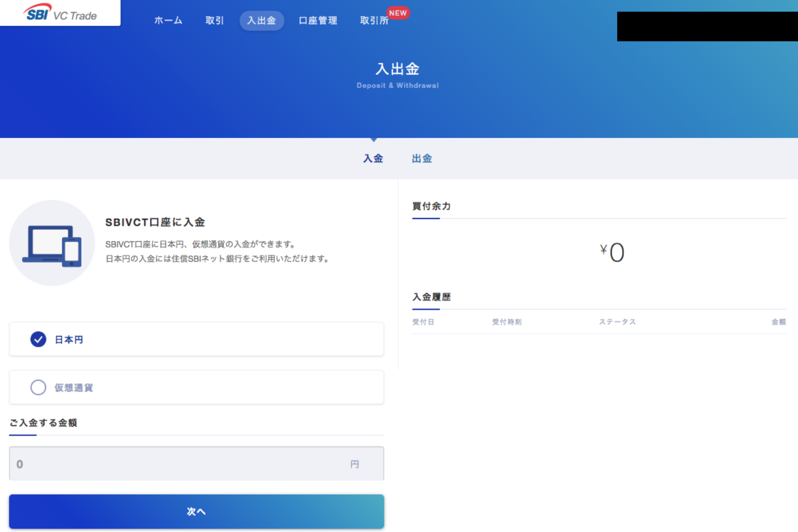Click the SBIVCT口座に入金 heading

coord(155,222)
